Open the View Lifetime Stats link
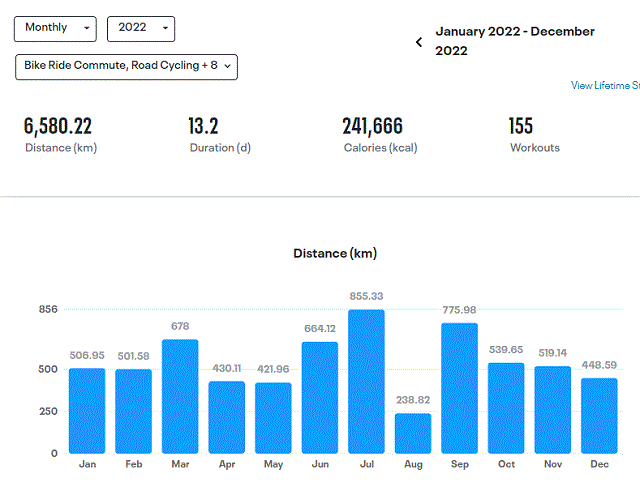This screenshot has width=640, height=495. [x=605, y=86]
